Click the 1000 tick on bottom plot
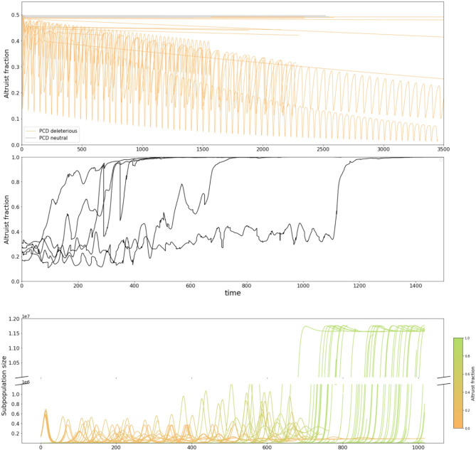This screenshot has height=450, width=476. [418, 447]
